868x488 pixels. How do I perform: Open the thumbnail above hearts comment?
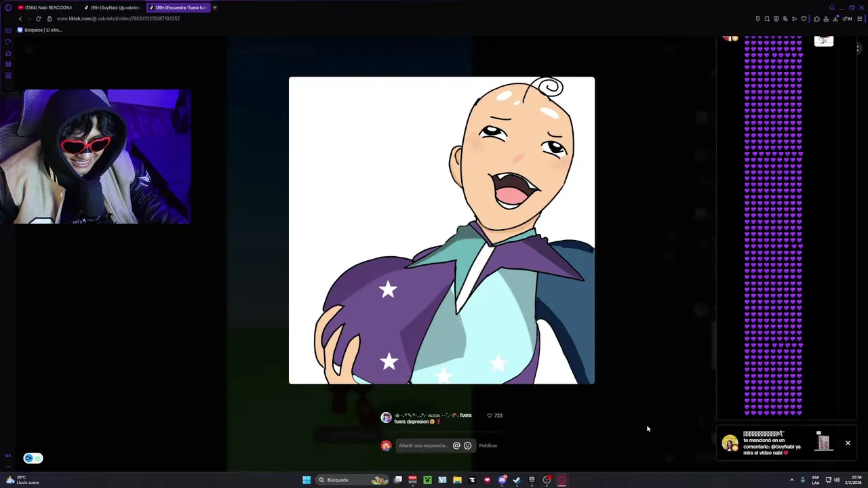(x=823, y=41)
